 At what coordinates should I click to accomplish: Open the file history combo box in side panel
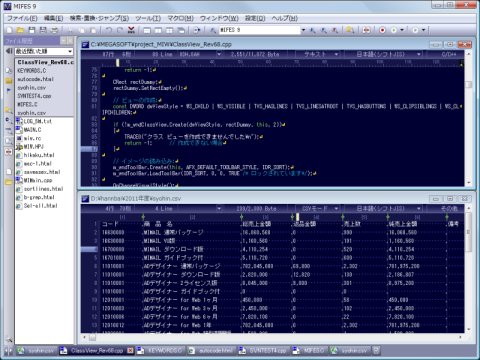click(x=44, y=51)
